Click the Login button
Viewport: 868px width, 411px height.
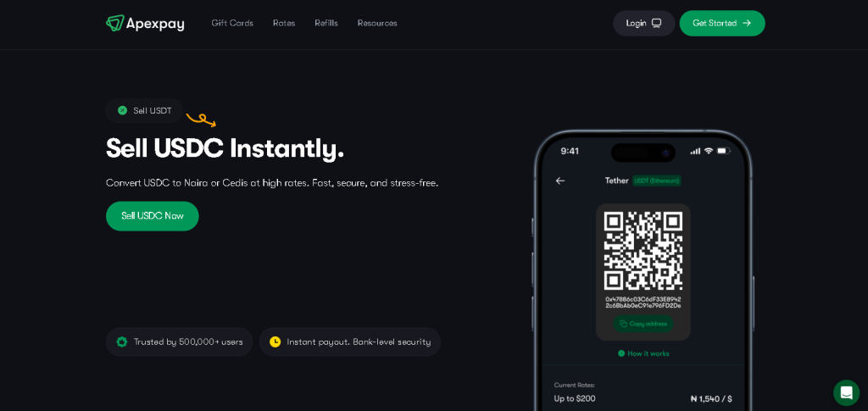click(644, 23)
